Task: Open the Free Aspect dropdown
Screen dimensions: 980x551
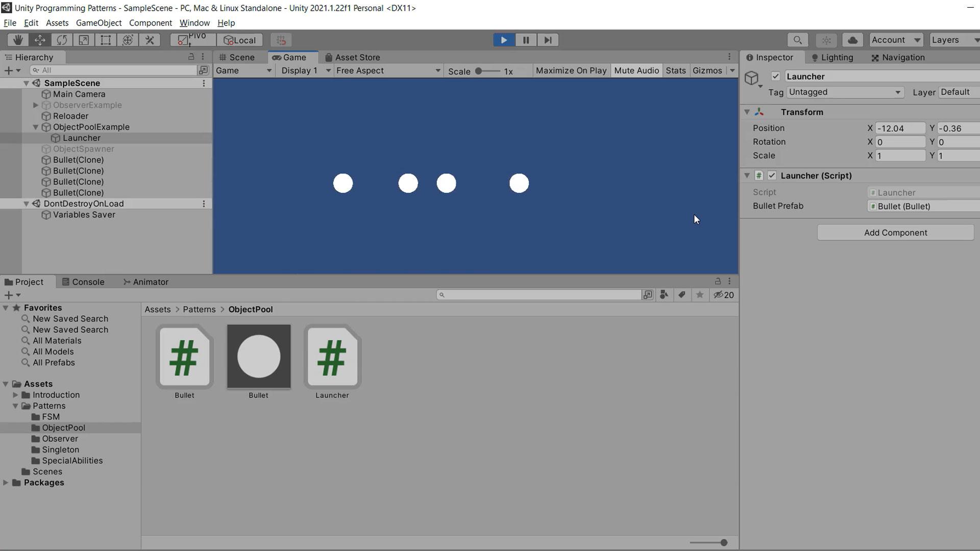Action: [388, 70]
